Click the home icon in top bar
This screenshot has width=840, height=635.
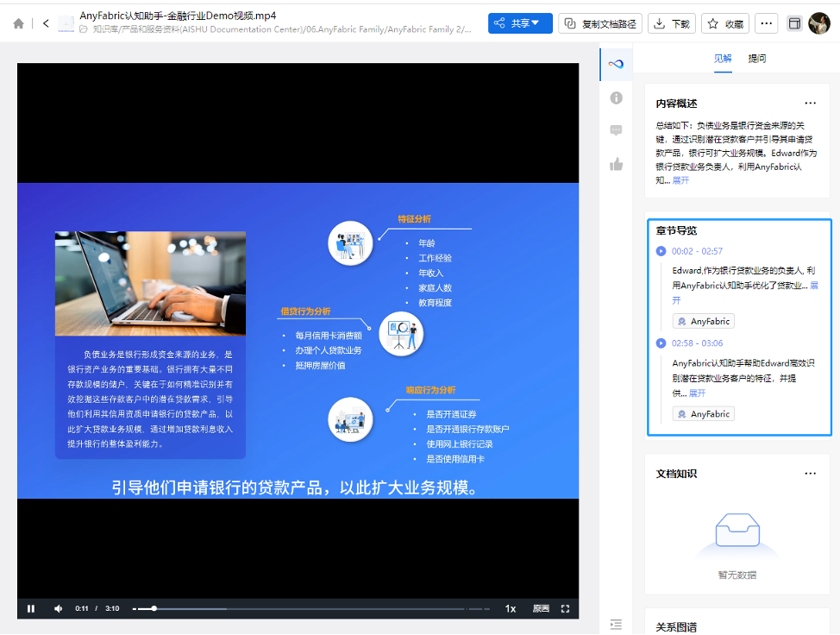(x=18, y=23)
